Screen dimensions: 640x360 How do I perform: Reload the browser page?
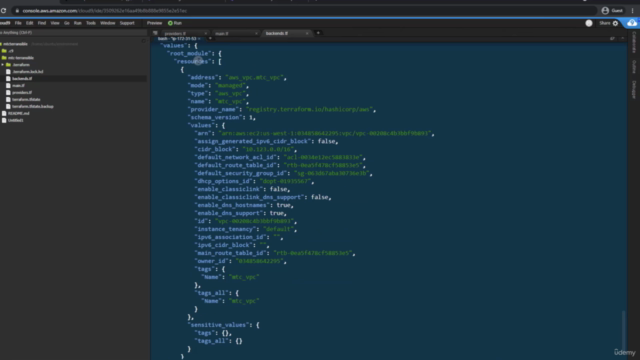pyautogui.click(x=4, y=11)
